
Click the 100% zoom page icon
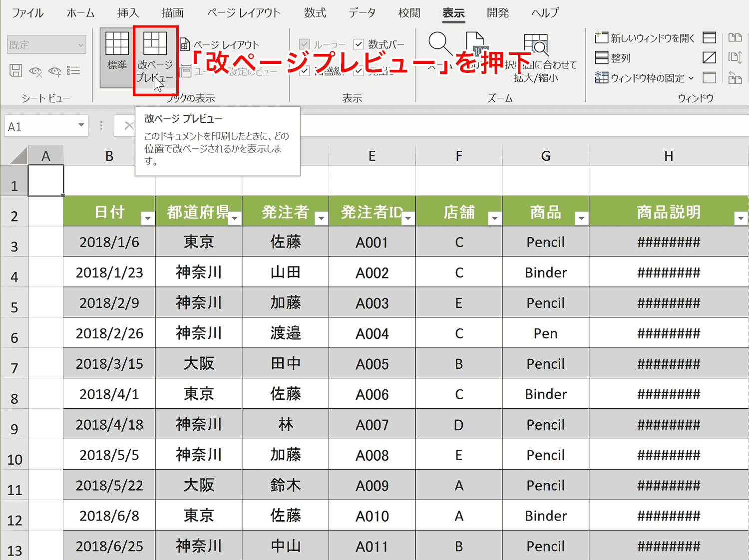click(x=477, y=44)
